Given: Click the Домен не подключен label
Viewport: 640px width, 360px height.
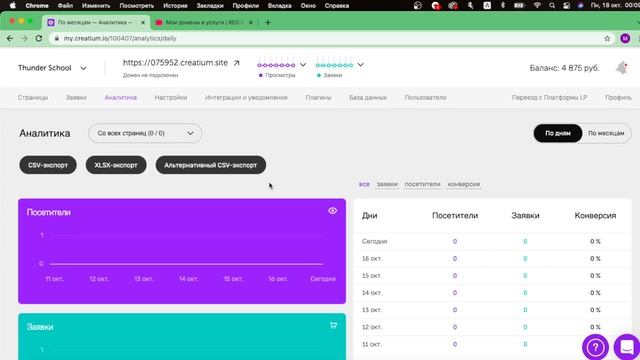Looking at the screenshot, I should 150,75.
